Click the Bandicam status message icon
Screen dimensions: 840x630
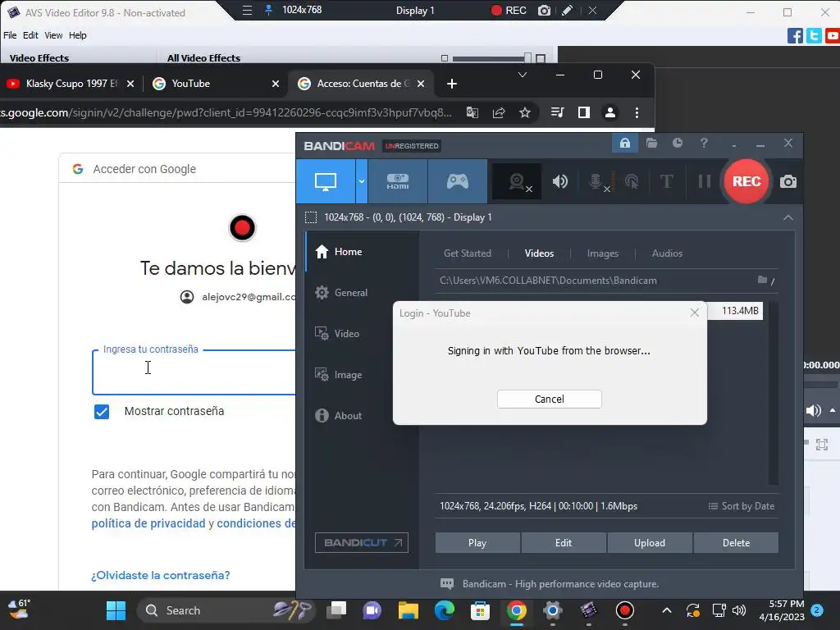[x=447, y=584]
